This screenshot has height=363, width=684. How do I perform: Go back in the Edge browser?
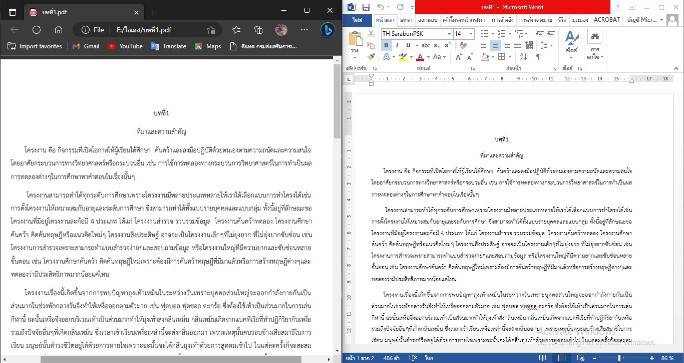[14, 30]
